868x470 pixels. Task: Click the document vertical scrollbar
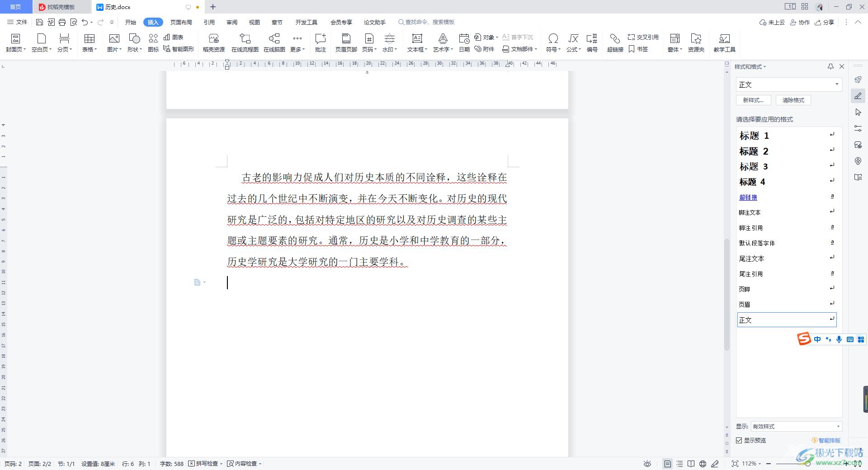726,294
